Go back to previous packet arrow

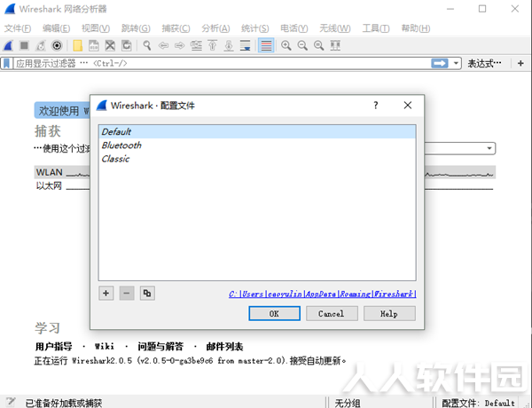click(x=163, y=45)
